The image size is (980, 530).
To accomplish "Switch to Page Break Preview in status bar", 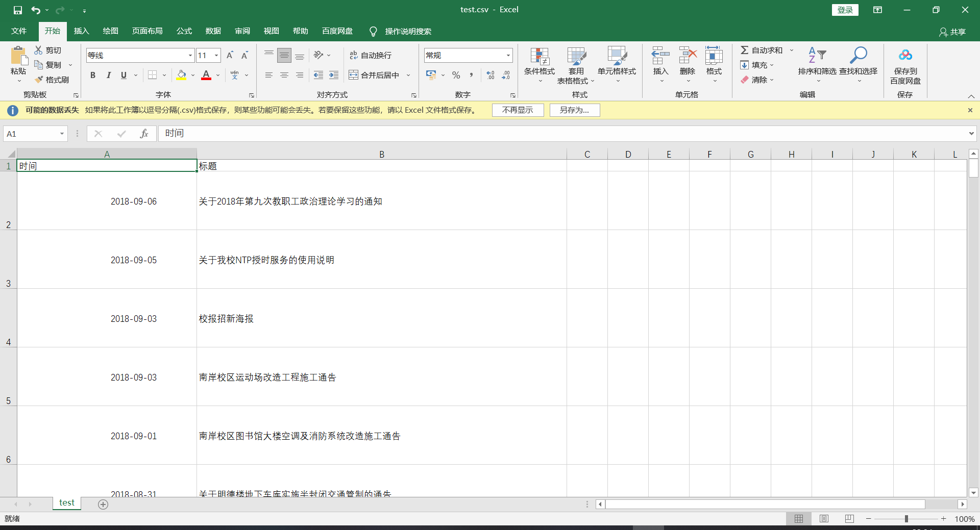I will (x=849, y=519).
